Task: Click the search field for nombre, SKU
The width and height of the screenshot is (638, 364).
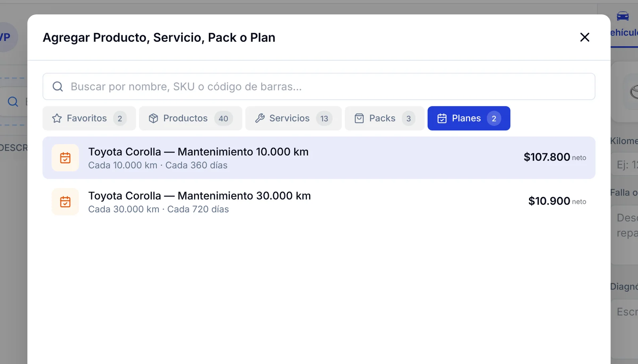Action: pos(319,86)
